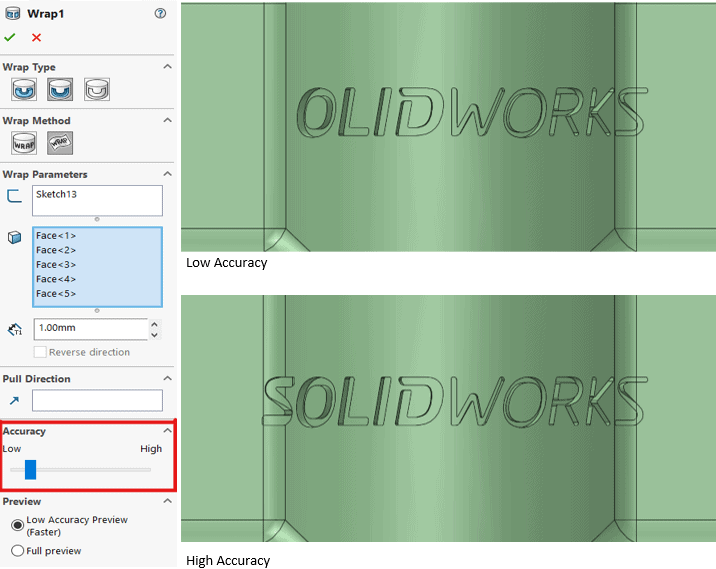Open the Wrap1 help question mark
The height and width of the screenshot is (569, 716).
160,13
